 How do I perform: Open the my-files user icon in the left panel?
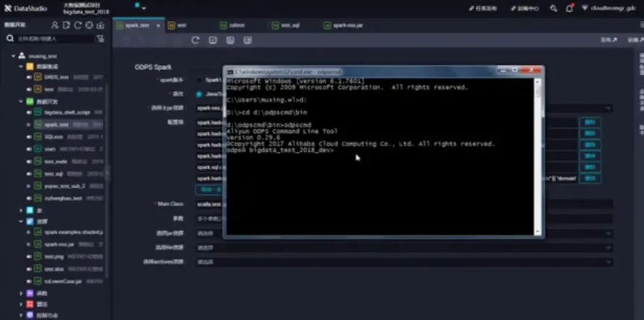coord(54,25)
